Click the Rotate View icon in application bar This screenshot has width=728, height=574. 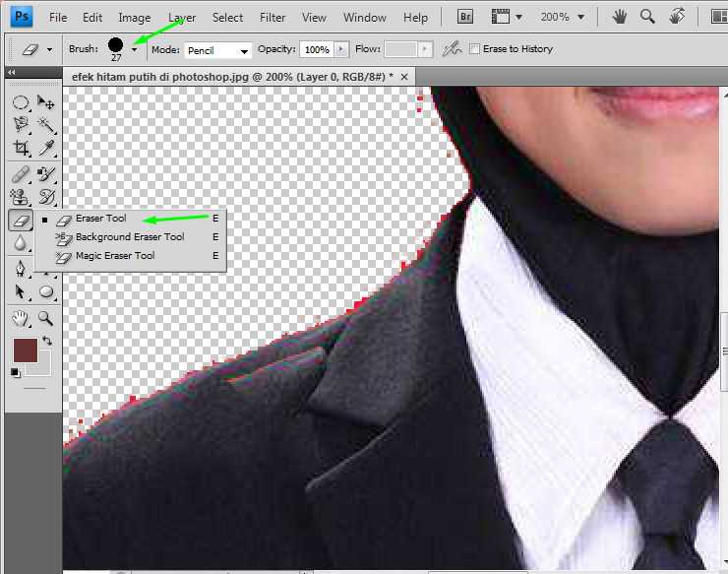tap(677, 17)
